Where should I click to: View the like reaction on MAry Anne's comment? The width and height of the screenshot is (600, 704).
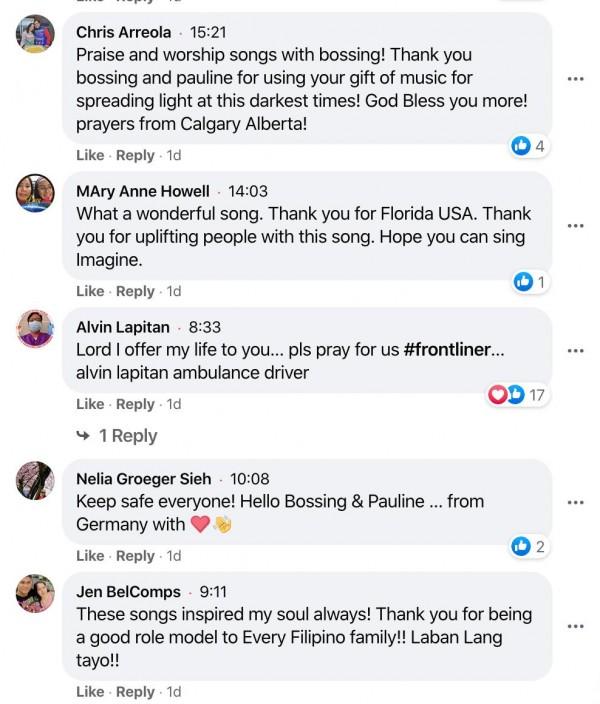[530, 282]
